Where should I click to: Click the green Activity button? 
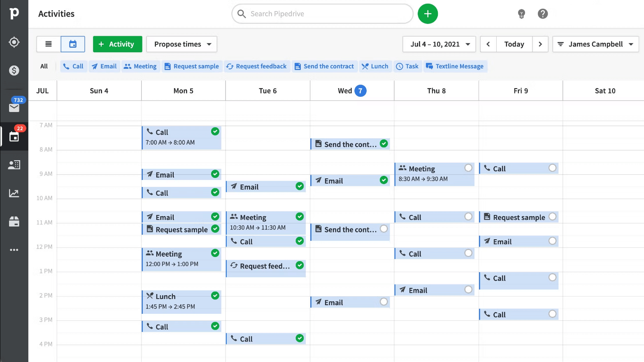coord(117,44)
